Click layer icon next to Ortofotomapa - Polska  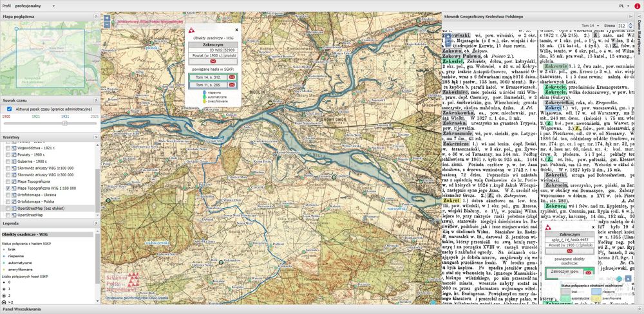coord(14,201)
